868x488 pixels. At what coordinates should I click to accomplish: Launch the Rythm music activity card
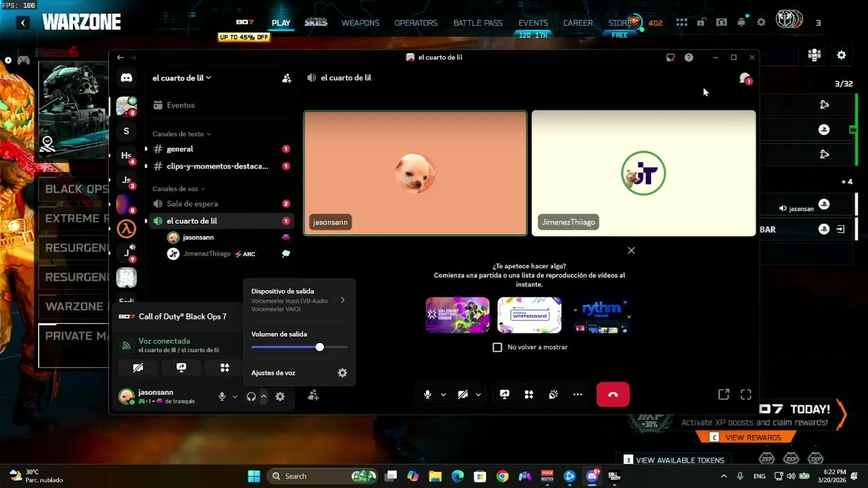pyautogui.click(x=601, y=315)
